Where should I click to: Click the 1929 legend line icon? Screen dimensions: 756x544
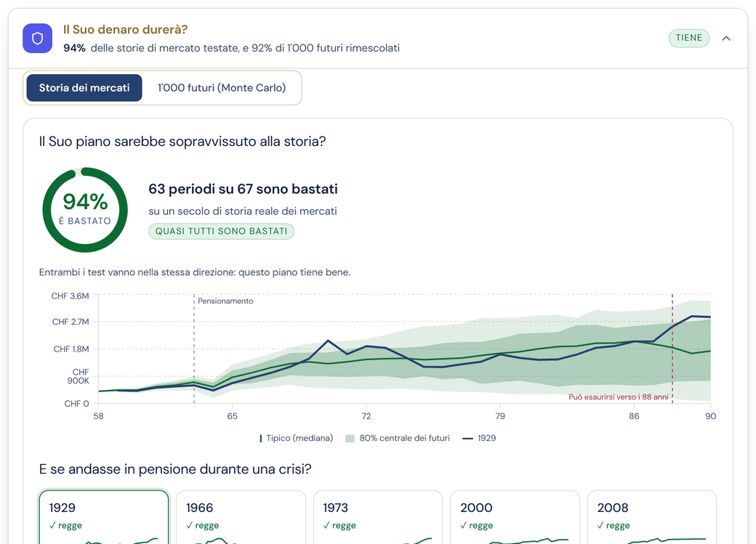(x=467, y=439)
